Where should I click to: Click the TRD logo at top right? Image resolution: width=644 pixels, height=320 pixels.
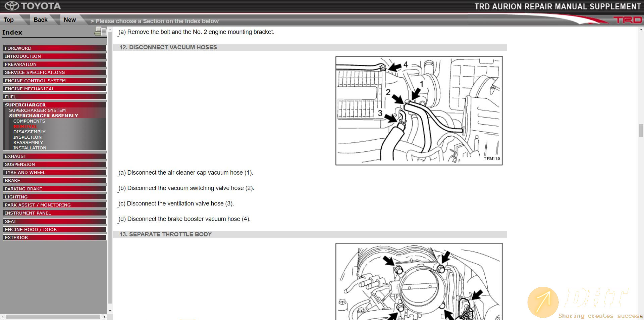coord(628,20)
